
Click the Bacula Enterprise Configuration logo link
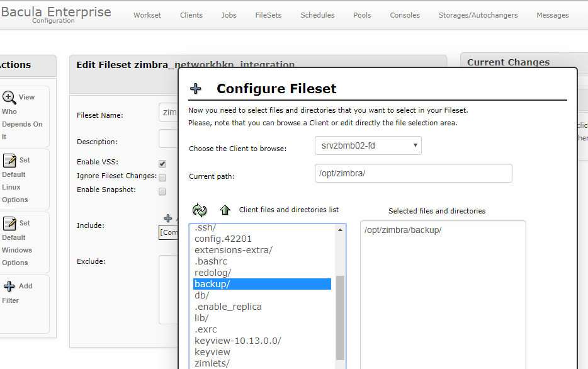click(56, 14)
